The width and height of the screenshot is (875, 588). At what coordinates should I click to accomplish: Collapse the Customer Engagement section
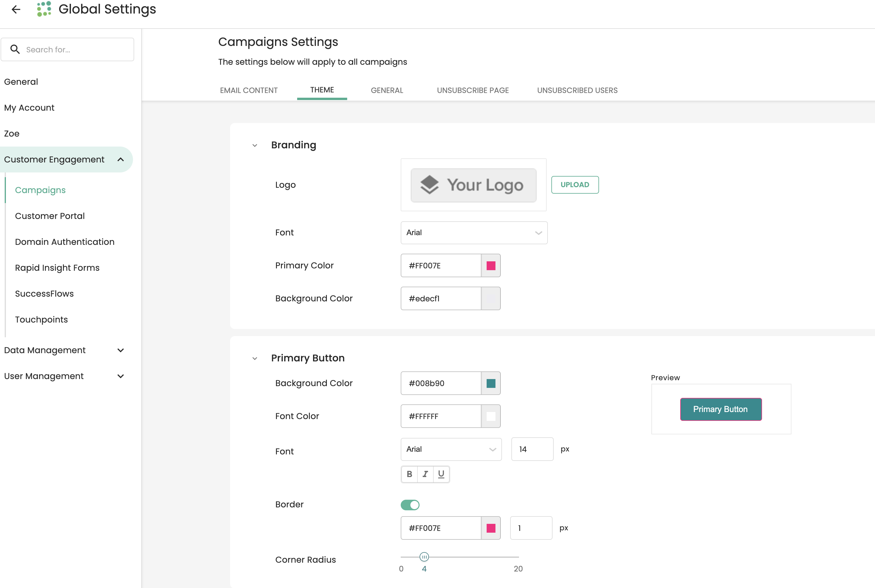(x=120, y=160)
